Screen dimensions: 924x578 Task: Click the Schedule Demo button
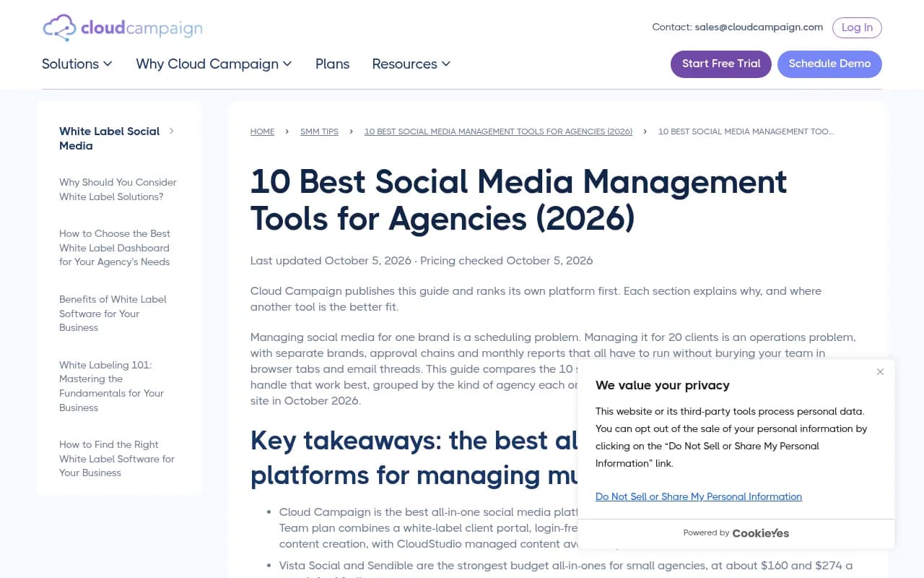829,64
